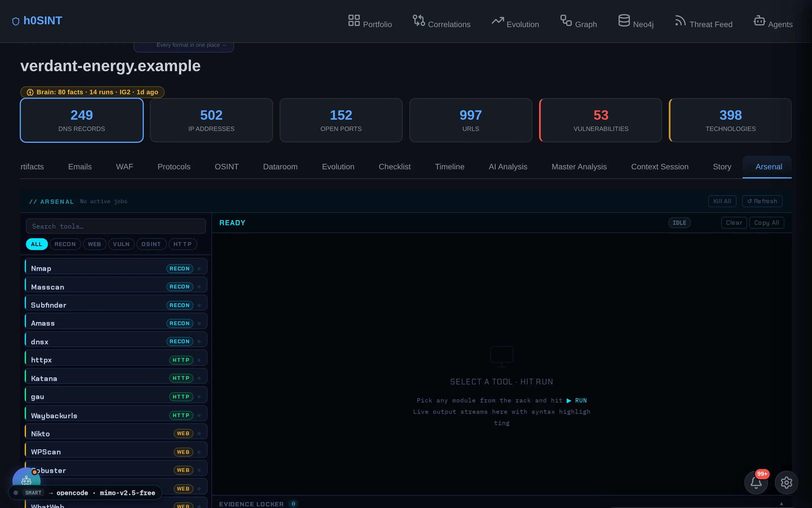Open the Vulnerabilities stat card
812x508 pixels.
(x=601, y=120)
